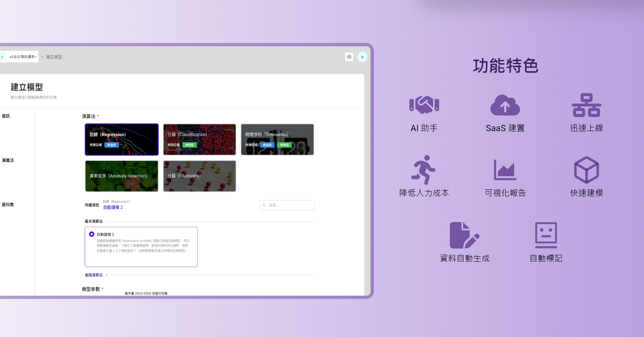Click the algorithm search input field

tap(287, 205)
